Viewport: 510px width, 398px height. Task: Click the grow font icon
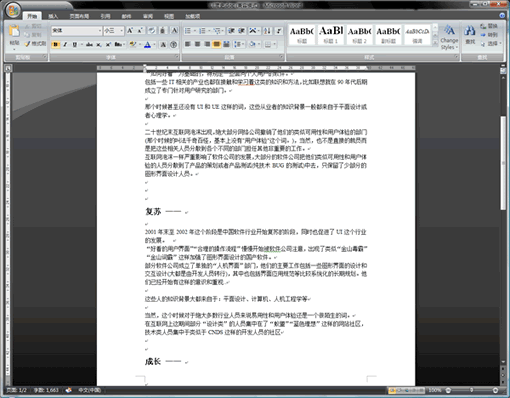(130, 31)
